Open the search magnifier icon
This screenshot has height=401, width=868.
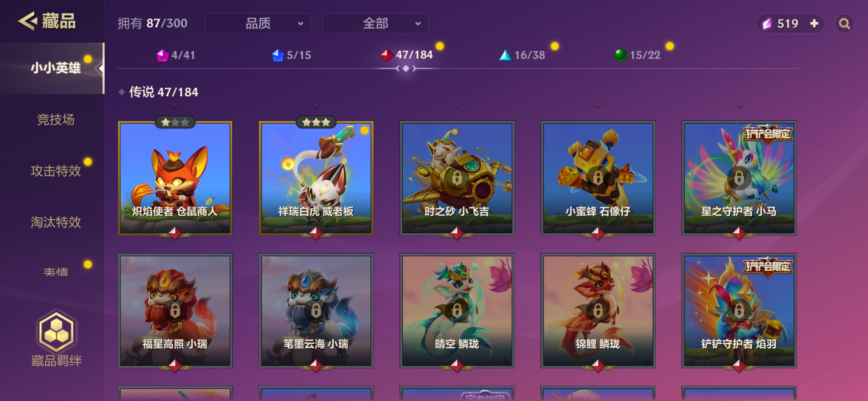[x=844, y=24]
